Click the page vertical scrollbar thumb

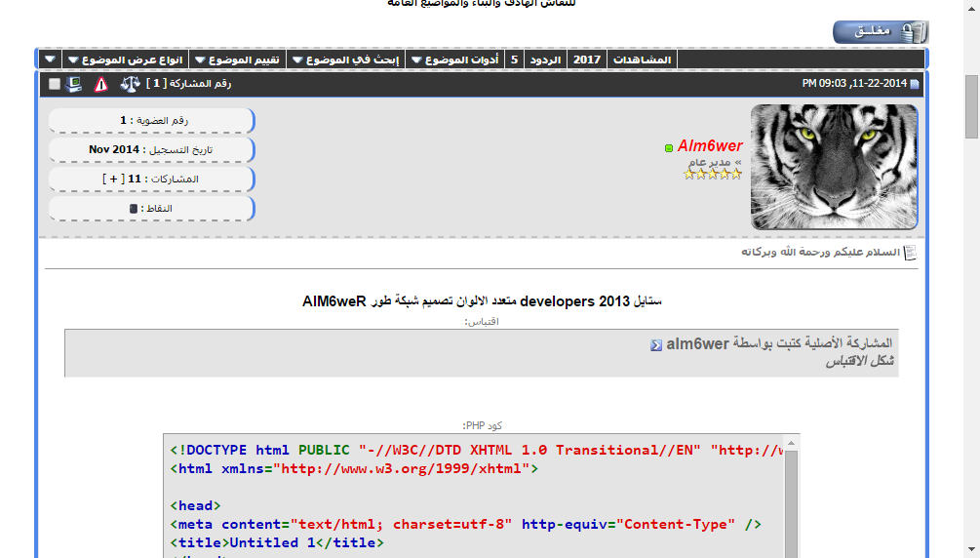pos(971,107)
